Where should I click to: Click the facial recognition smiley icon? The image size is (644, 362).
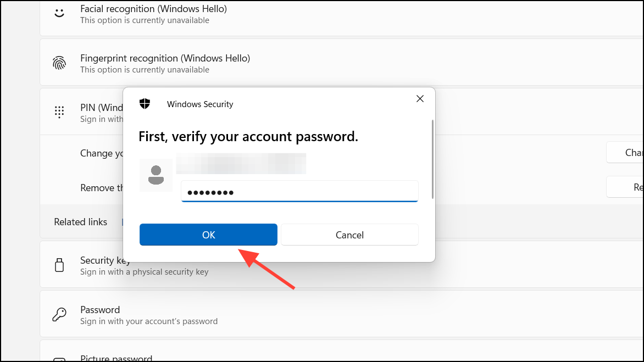pos(59,12)
